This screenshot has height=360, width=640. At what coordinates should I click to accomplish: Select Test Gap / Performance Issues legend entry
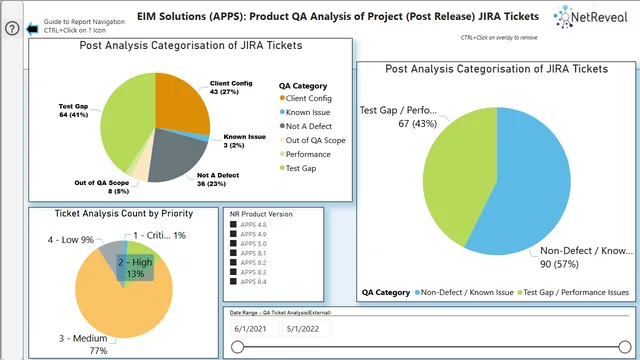tap(573, 292)
